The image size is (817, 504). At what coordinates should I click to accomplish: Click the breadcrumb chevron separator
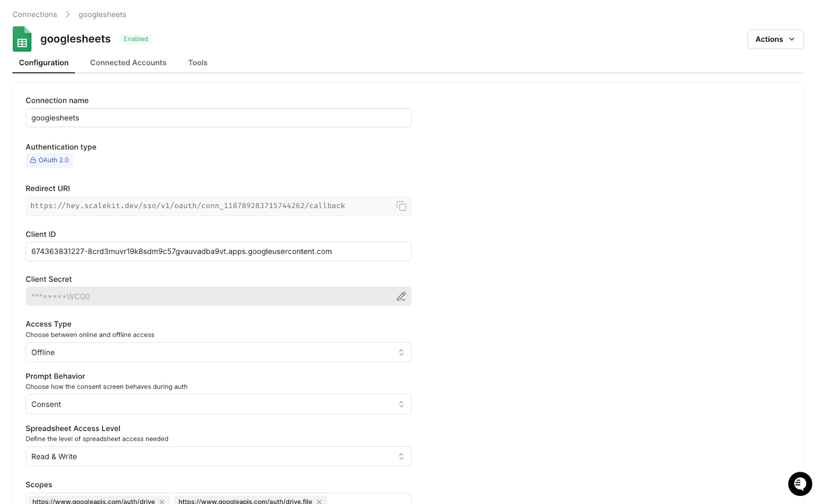(x=67, y=14)
